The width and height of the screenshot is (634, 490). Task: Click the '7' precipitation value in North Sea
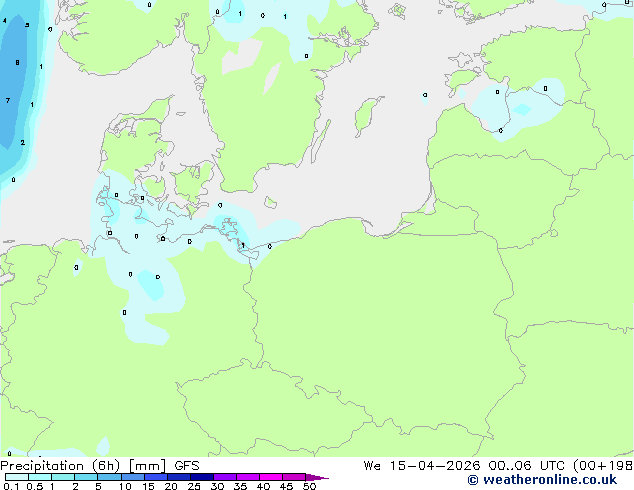[8, 100]
